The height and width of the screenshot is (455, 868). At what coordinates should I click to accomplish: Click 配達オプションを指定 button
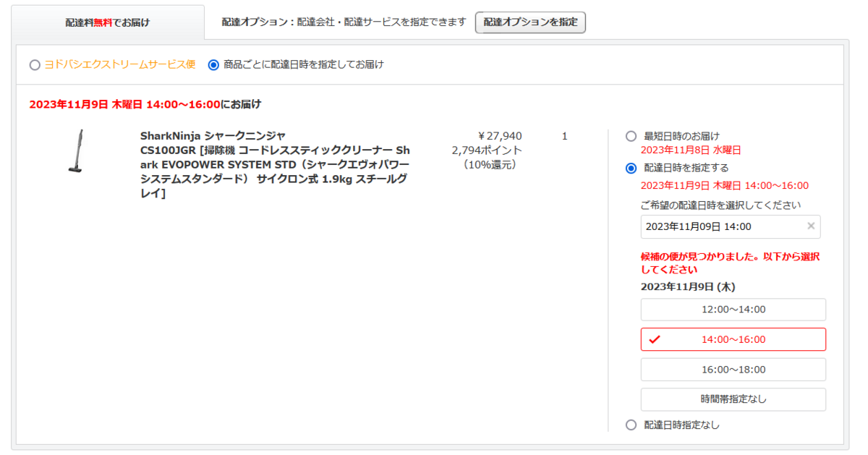530,22
